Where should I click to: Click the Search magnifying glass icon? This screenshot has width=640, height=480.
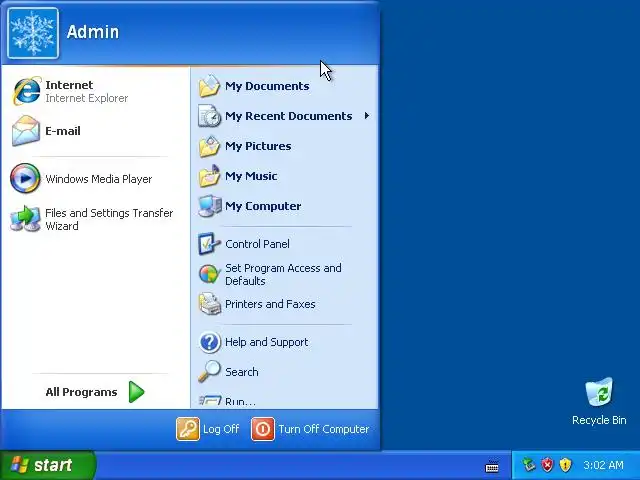point(209,371)
